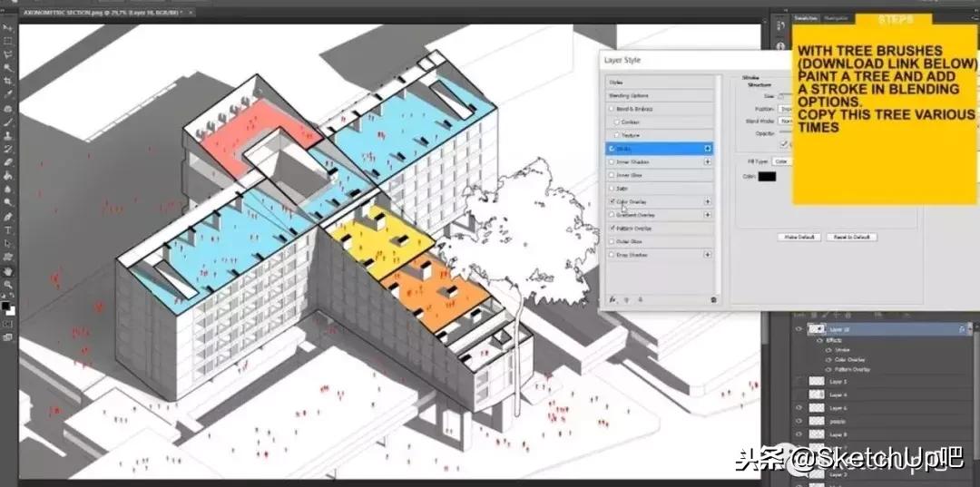Select the Hand tool
The width and height of the screenshot is (980, 487).
[8, 271]
